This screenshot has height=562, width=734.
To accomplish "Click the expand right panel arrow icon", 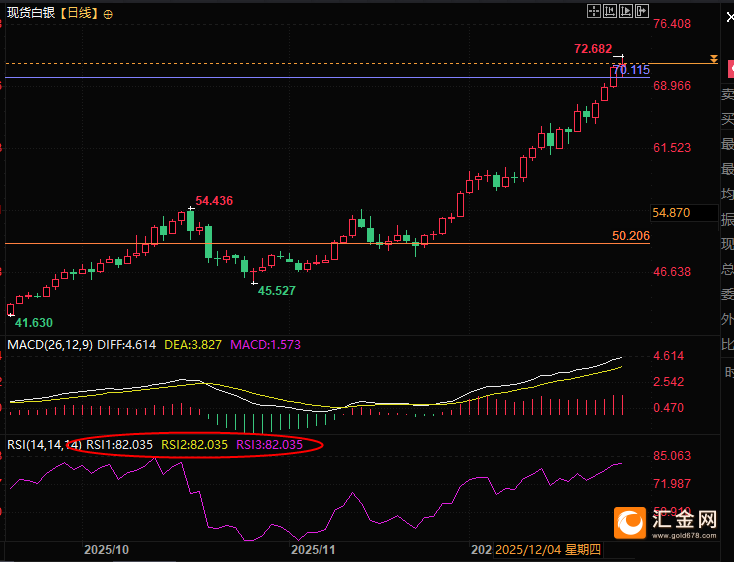I will pyautogui.click(x=642, y=11).
